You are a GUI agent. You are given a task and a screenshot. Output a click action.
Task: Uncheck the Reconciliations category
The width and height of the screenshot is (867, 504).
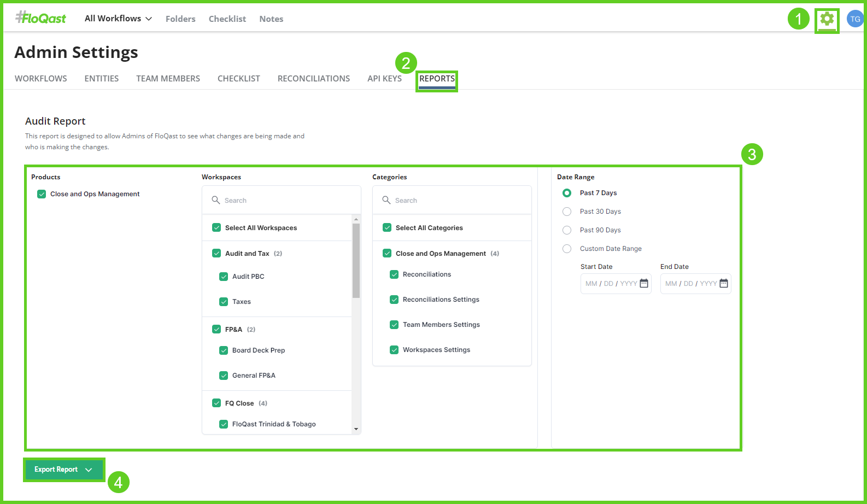(394, 274)
